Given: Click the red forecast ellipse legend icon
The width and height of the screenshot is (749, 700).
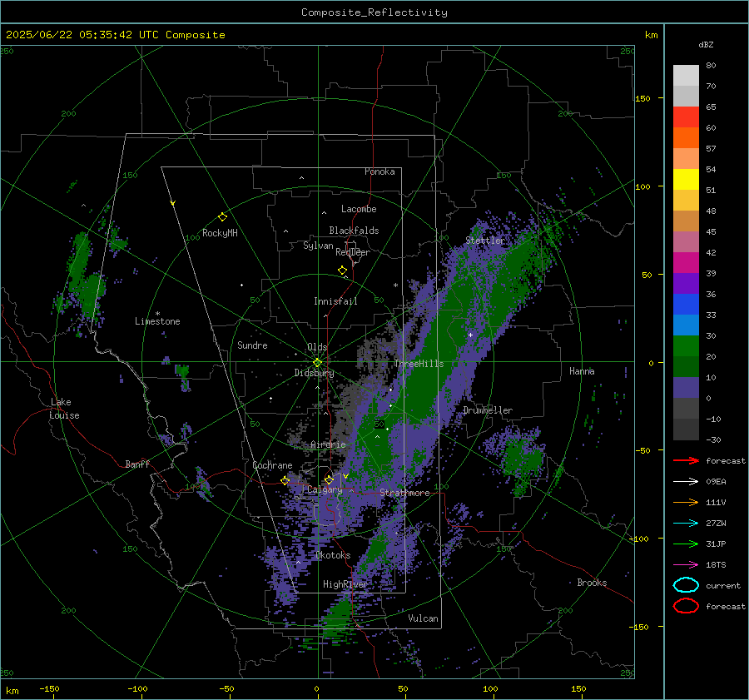Looking at the screenshot, I should pyautogui.click(x=686, y=606).
